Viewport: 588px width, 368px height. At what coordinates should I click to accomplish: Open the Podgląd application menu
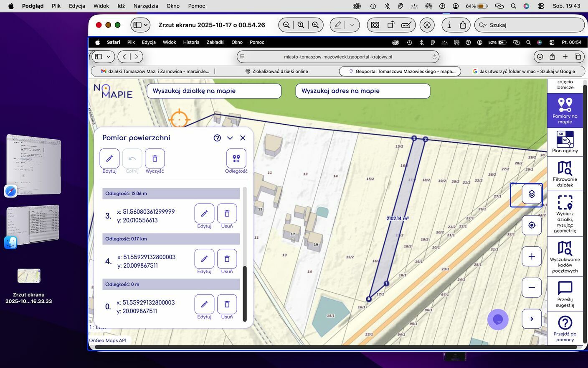tap(33, 6)
